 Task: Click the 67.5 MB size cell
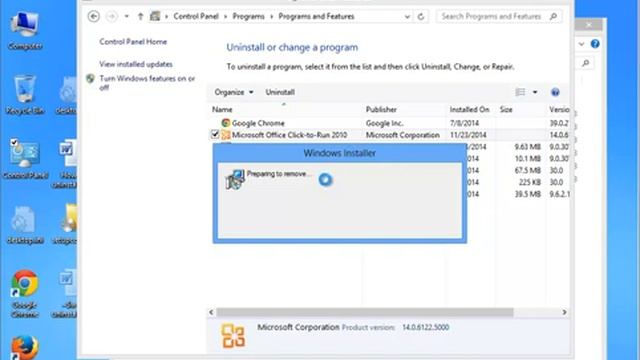[527, 170]
